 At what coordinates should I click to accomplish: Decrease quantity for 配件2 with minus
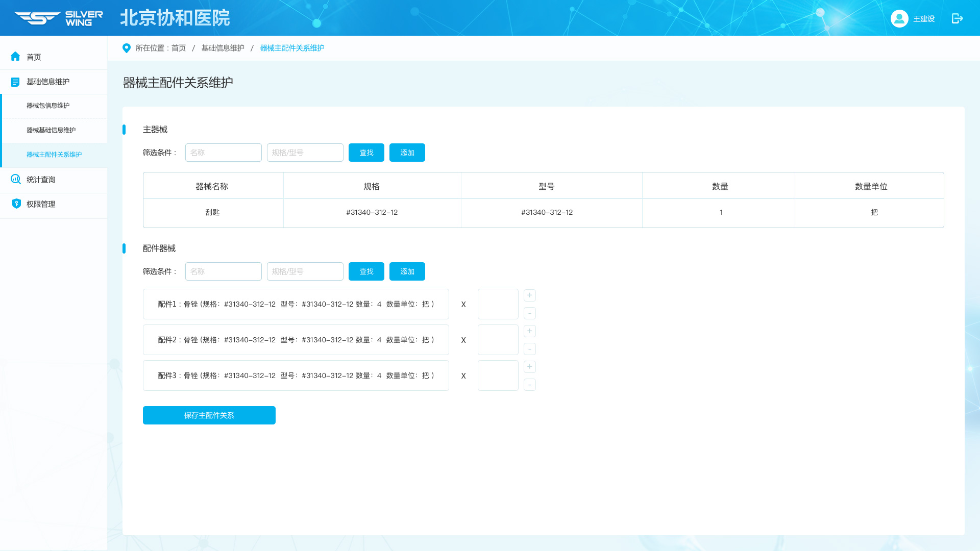(x=529, y=349)
